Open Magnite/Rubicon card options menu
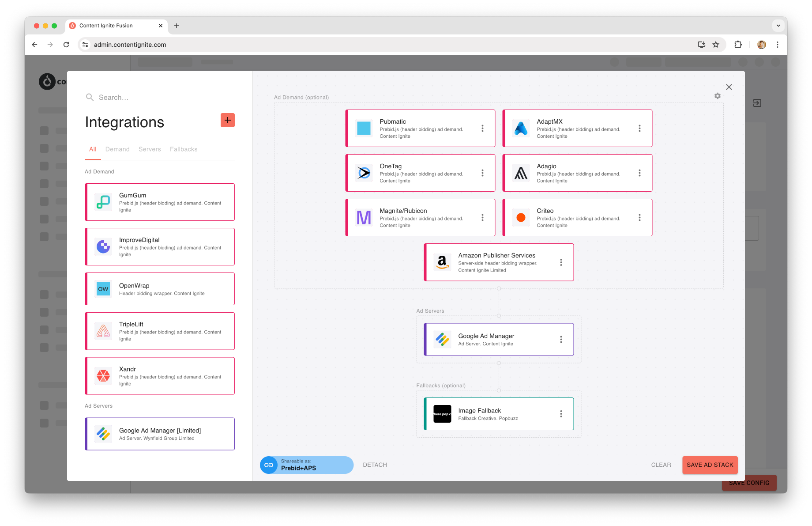The image size is (812, 526). click(482, 218)
